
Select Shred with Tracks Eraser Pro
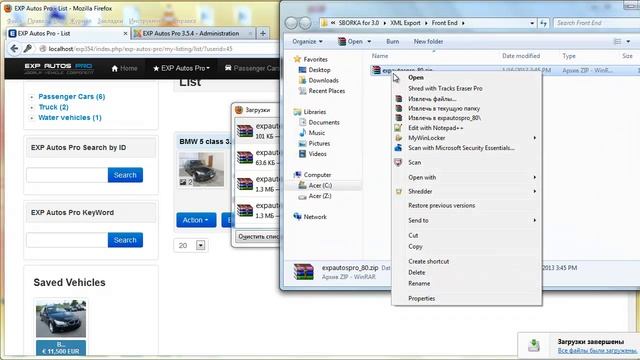445,88
